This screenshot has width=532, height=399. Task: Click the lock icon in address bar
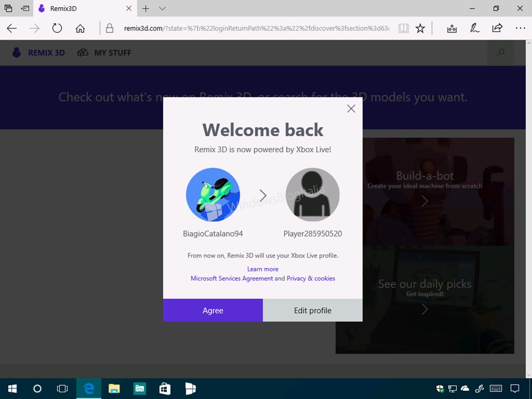coord(109,28)
